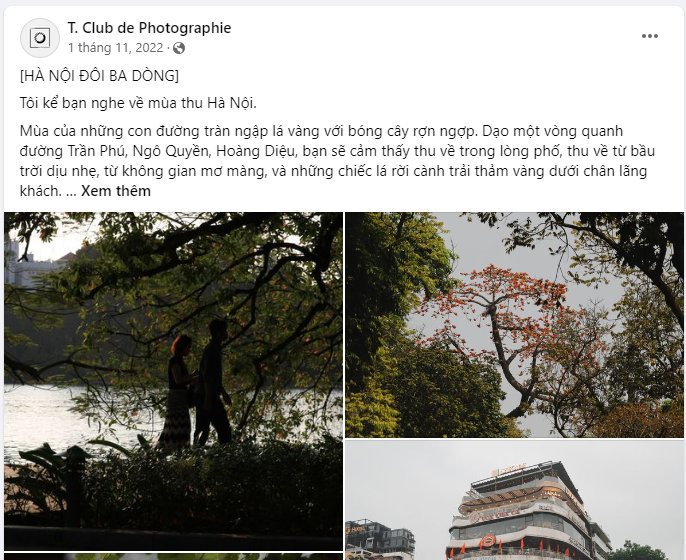Viewport: 686px width, 560px height.
Task: Click the paragraph mentioning đường Trần Phú
Action: (x=337, y=161)
